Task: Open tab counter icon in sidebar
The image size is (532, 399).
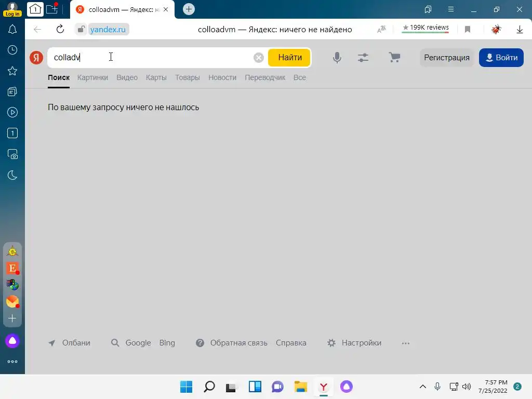Action: click(x=12, y=133)
